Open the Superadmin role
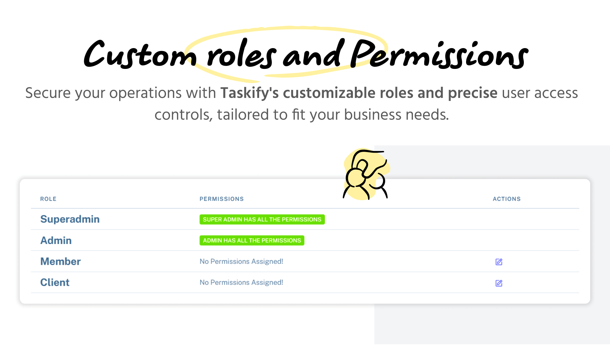The image size is (610, 364). coord(70,219)
